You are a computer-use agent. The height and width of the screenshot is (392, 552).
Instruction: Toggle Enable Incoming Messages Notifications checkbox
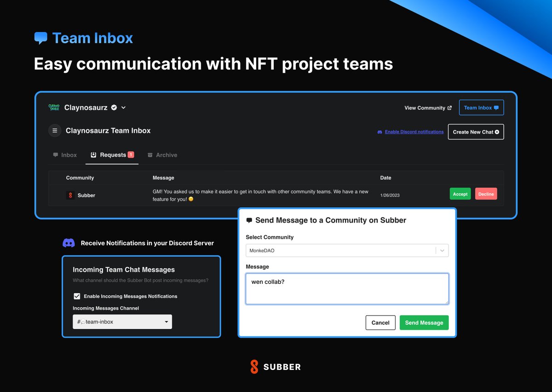coord(77,296)
